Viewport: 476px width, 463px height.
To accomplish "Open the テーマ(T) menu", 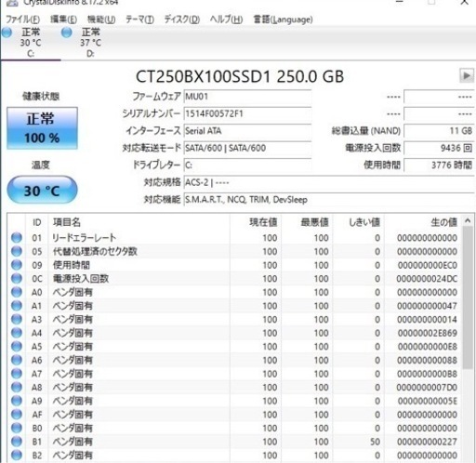I will click(x=139, y=20).
